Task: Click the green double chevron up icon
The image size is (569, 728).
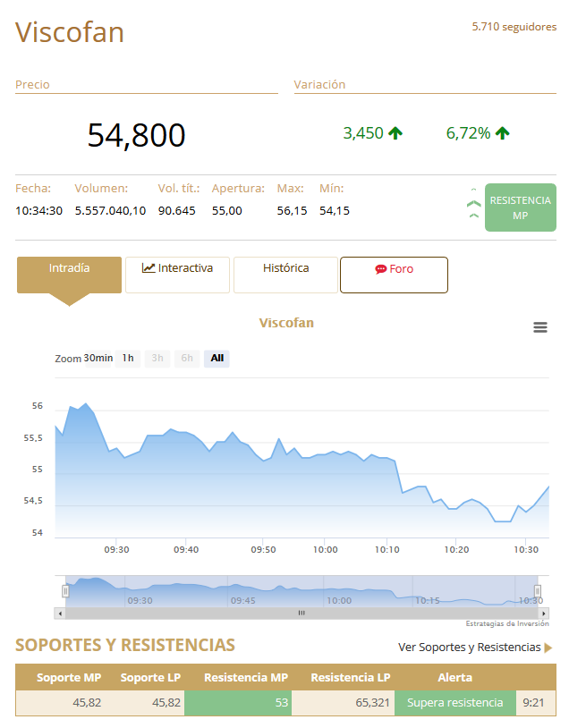Action: click(x=474, y=207)
